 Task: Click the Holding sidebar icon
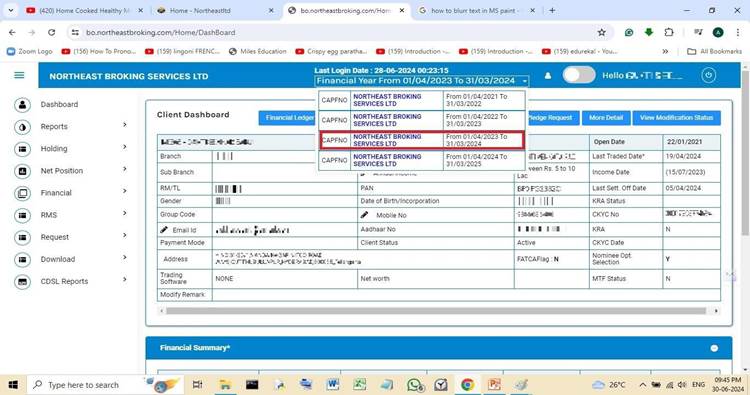tap(22, 149)
